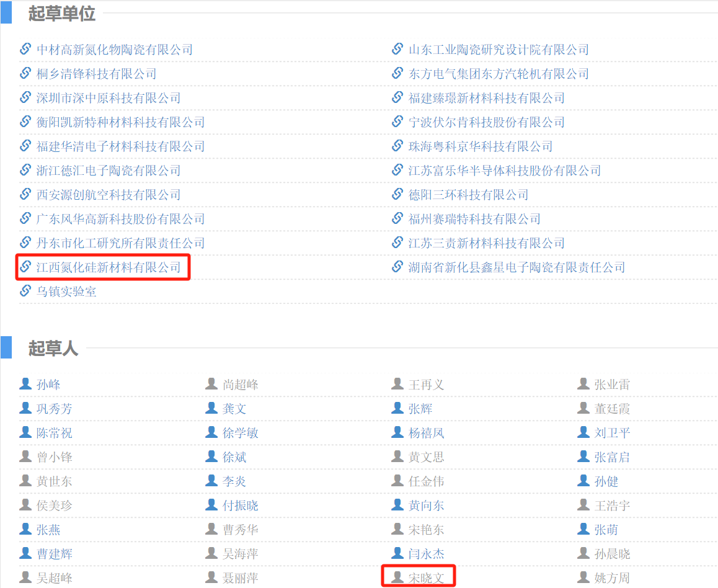Open the 江西氮化硅新材料有限公司 link

[x=109, y=267]
